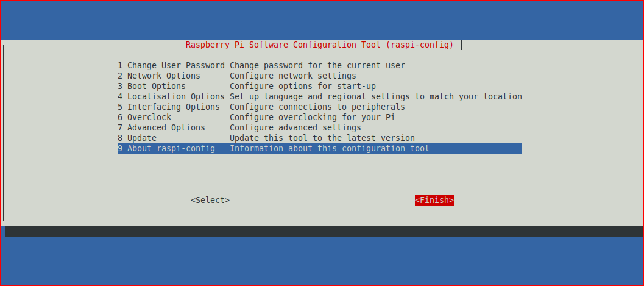Click 'Configure connections to peripherals' description
This screenshot has height=286, width=644.
tap(317, 107)
